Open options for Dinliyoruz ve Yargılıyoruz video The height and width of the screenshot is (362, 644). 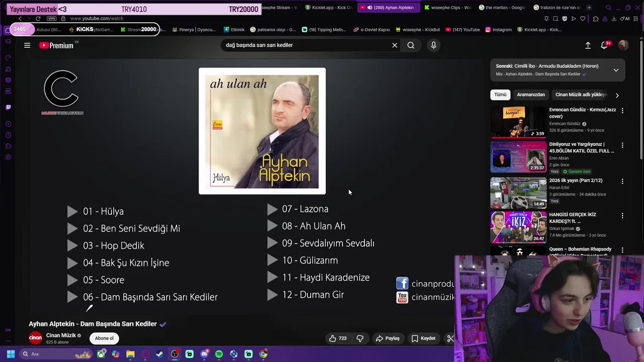[622, 145]
